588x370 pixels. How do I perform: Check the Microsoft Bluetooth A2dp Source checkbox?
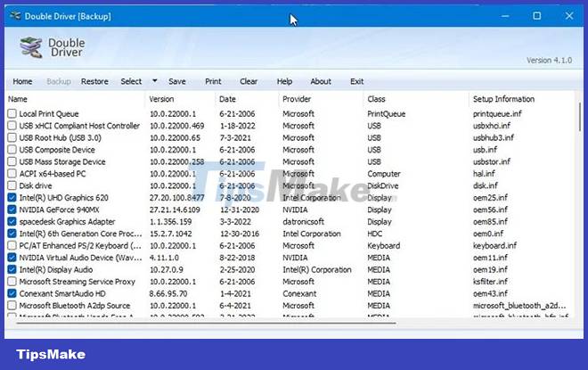click(x=12, y=306)
